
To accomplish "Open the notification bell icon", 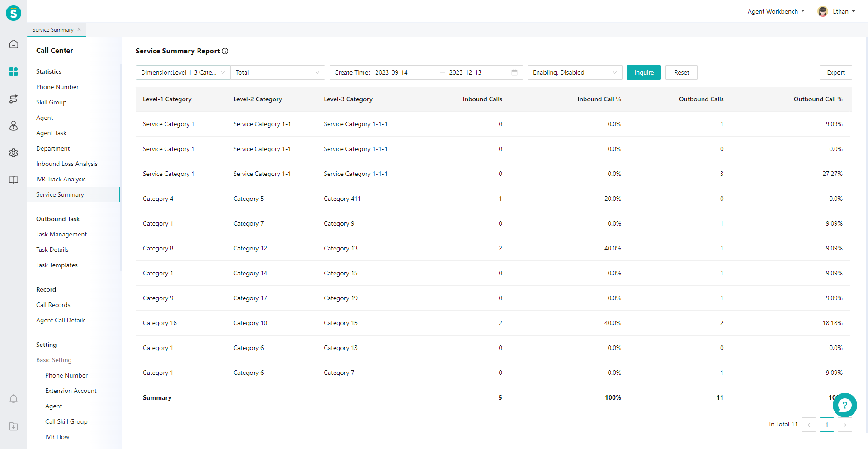I will (x=14, y=399).
